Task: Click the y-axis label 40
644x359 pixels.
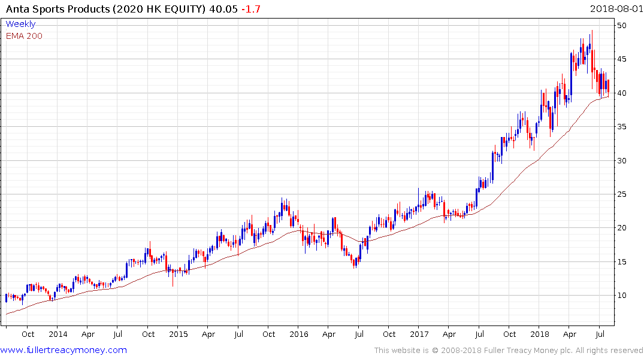Action: point(621,93)
